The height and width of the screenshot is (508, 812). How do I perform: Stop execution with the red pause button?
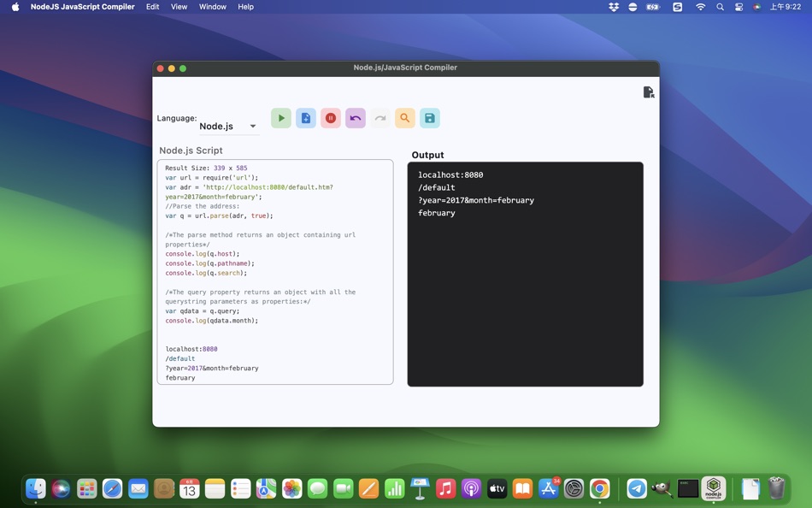(331, 118)
